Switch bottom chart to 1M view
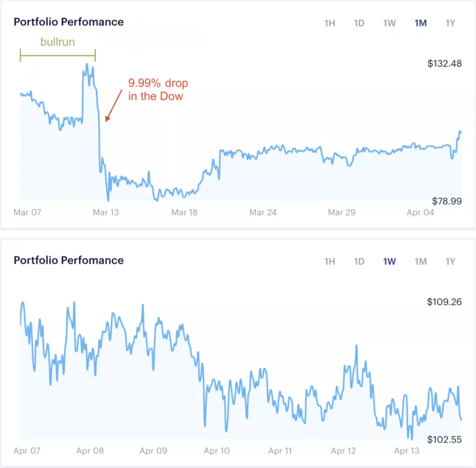 point(419,261)
